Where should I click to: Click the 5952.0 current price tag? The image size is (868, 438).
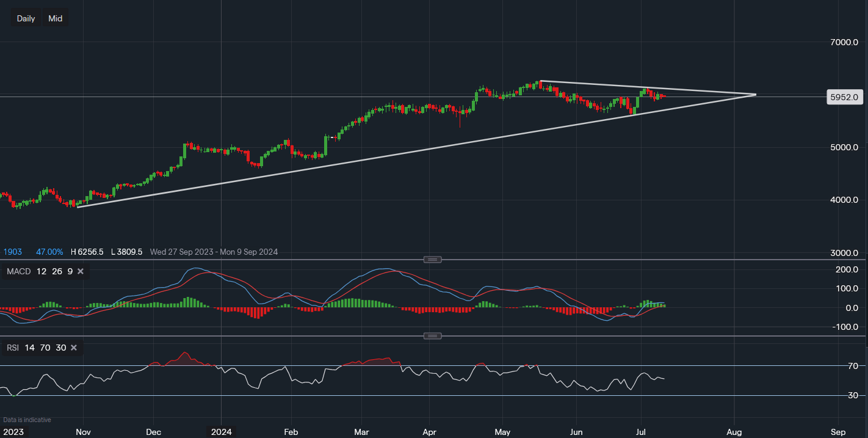click(845, 97)
